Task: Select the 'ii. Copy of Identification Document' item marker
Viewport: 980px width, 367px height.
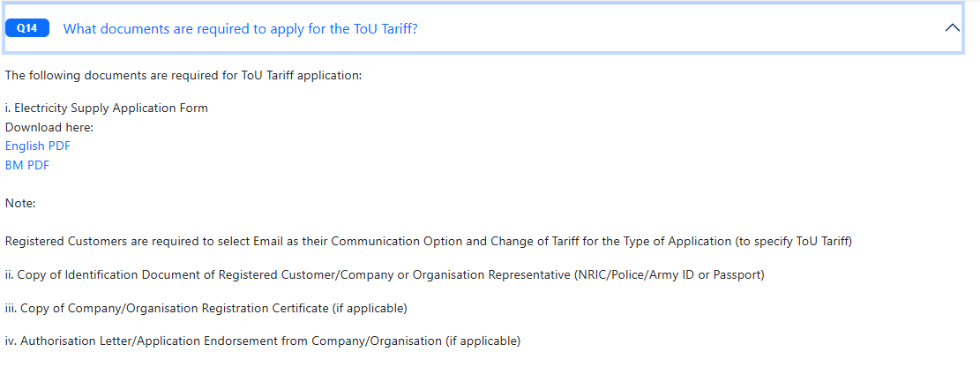Action: [x=10, y=275]
